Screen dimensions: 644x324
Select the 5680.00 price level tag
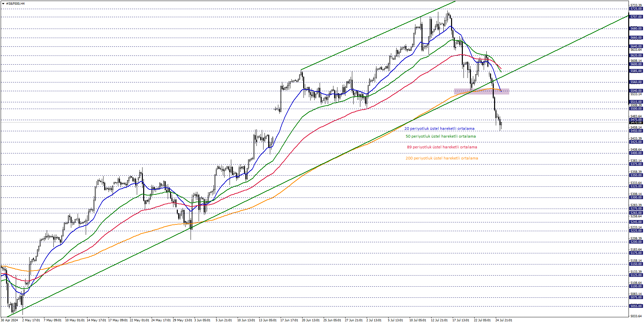point(636,29)
